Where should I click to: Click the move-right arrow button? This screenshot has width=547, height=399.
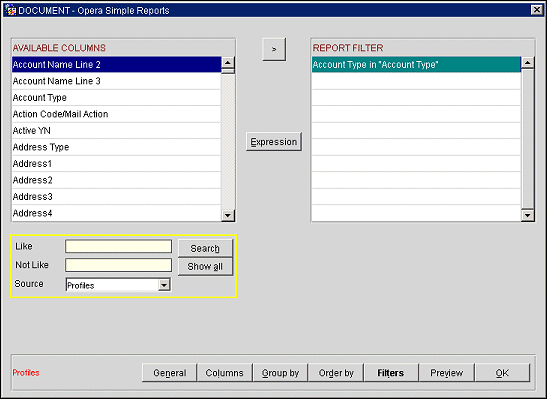pyautogui.click(x=274, y=50)
